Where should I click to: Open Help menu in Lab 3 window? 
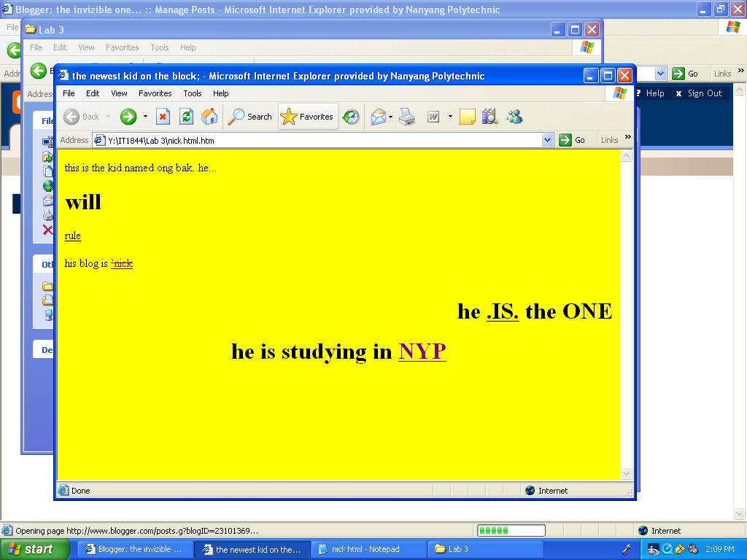[x=187, y=47]
